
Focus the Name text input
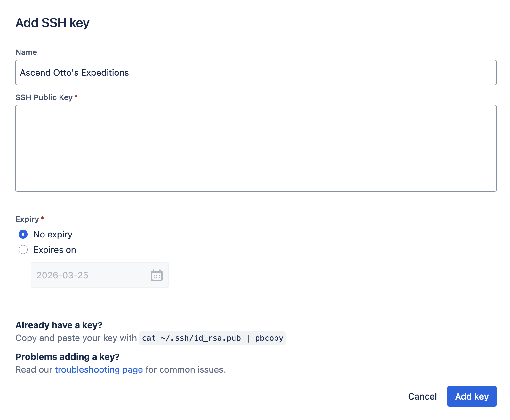pyautogui.click(x=256, y=73)
